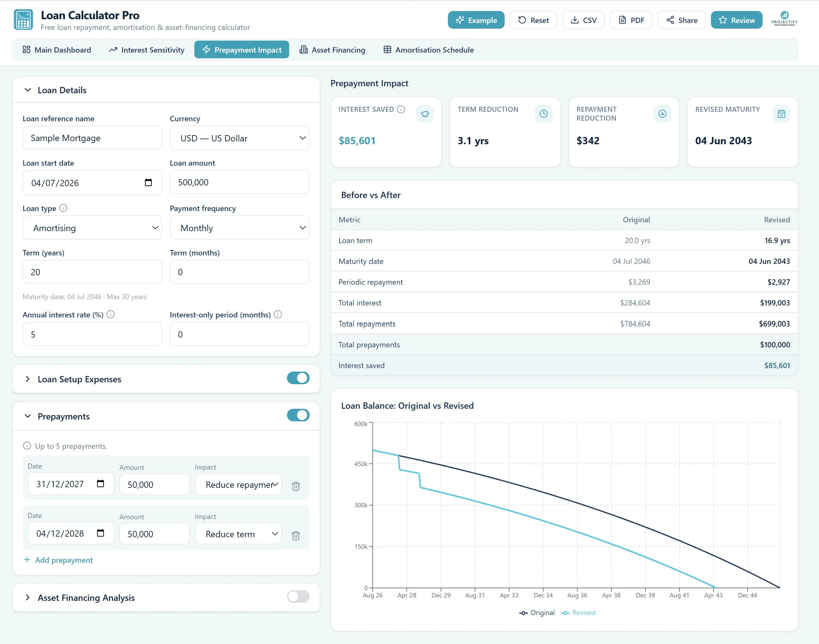Click clock icon in Term Reduction card
The width and height of the screenshot is (819, 644).
point(543,114)
